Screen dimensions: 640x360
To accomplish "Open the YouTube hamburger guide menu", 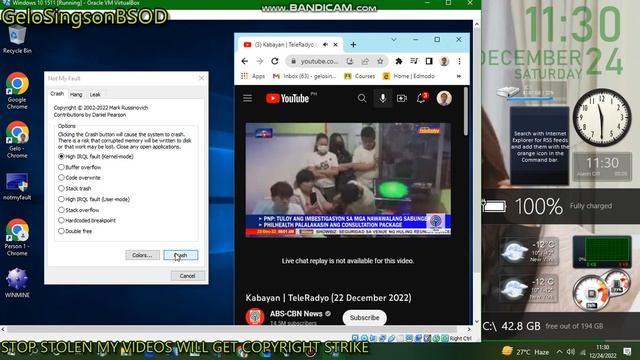I will click(247, 98).
